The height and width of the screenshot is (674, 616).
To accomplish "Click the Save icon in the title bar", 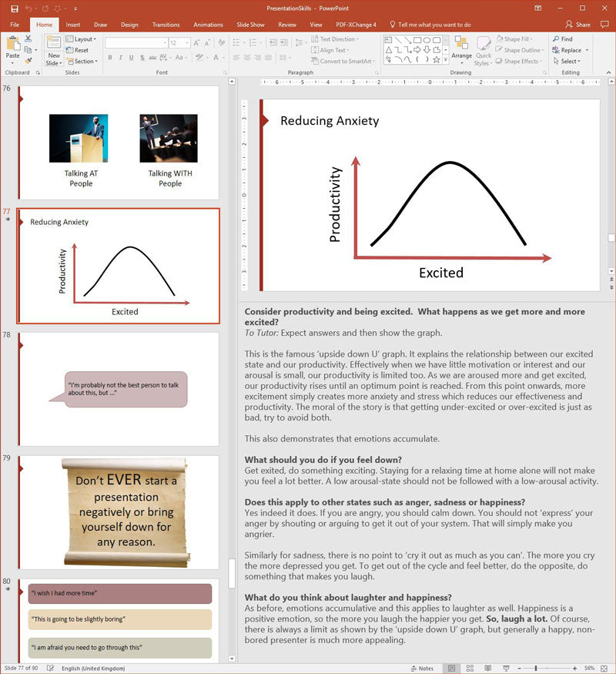I will (x=15, y=8).
